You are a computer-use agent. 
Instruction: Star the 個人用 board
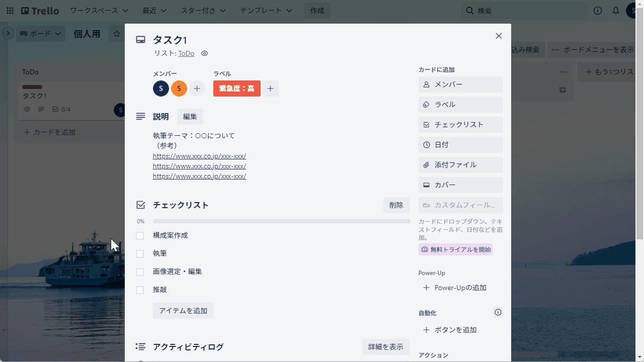click(x=117, y=34)
